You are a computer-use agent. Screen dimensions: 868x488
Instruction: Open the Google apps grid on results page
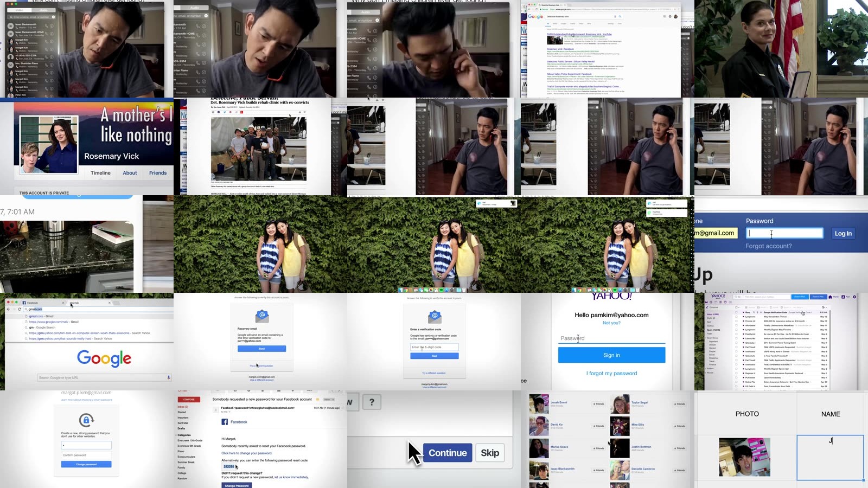[x=665, y=16]
